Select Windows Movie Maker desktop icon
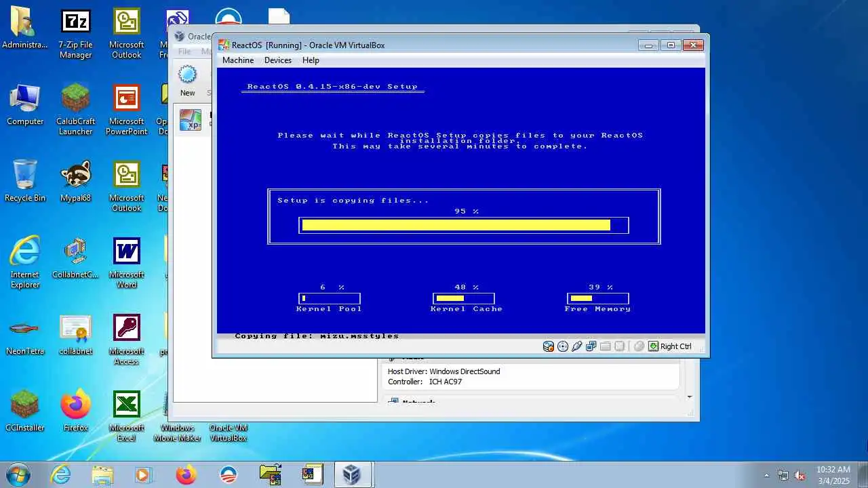 (x=177, y=432)
